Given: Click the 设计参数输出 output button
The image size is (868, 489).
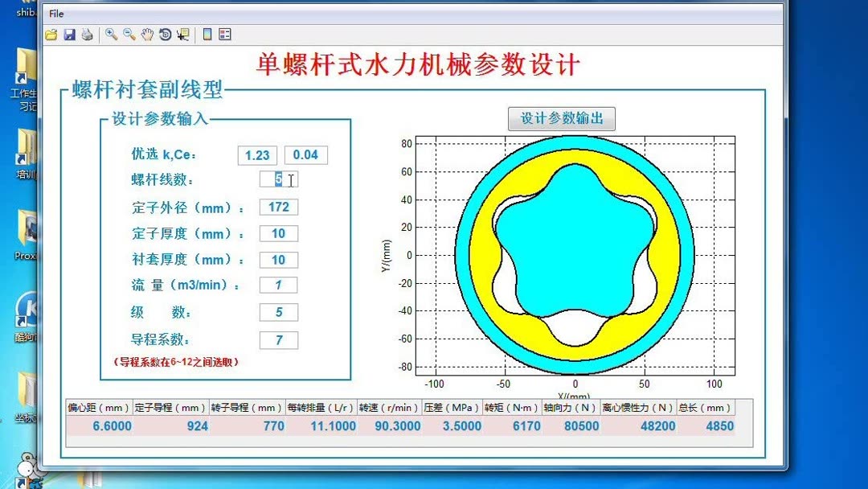Looking at the screenshot, I should (562, 118).
